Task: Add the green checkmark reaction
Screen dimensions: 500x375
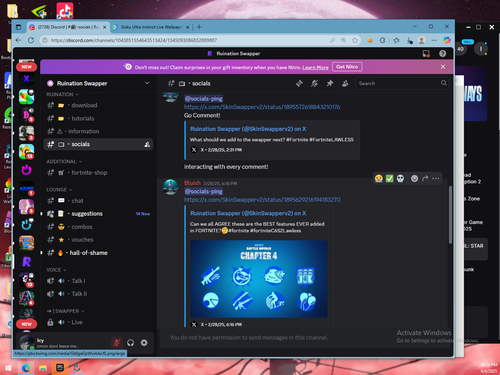Action: pyautogui.click(x=389, y=178)
